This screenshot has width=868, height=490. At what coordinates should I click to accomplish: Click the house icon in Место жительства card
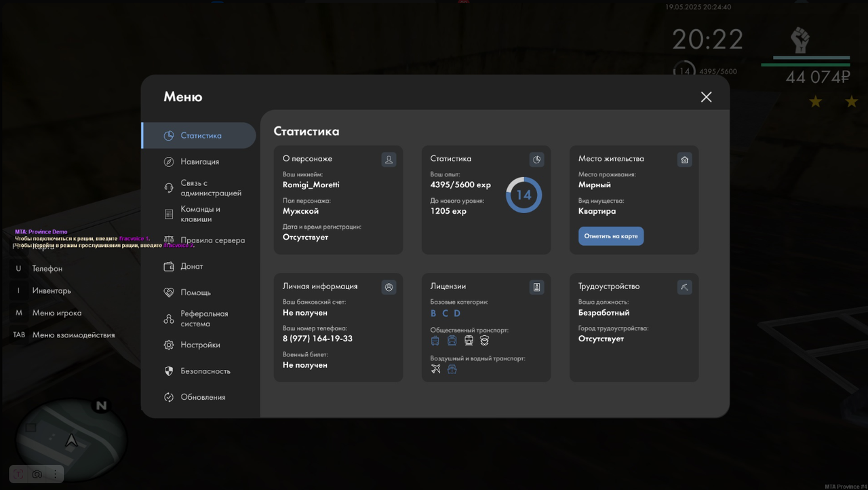[x=684, y=159]
